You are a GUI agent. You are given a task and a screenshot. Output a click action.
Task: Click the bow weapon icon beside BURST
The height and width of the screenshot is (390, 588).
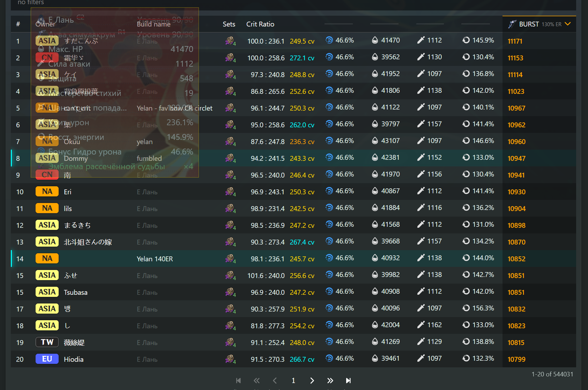pos(512,24)
